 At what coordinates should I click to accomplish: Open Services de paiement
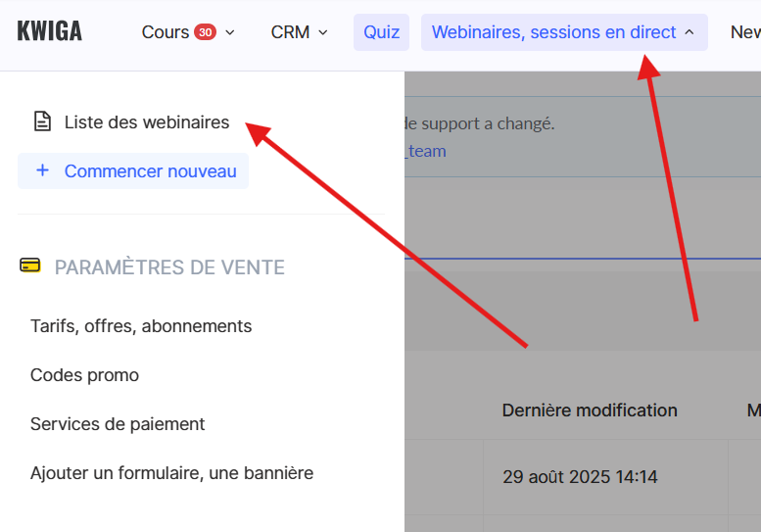[x=118, y=424]
